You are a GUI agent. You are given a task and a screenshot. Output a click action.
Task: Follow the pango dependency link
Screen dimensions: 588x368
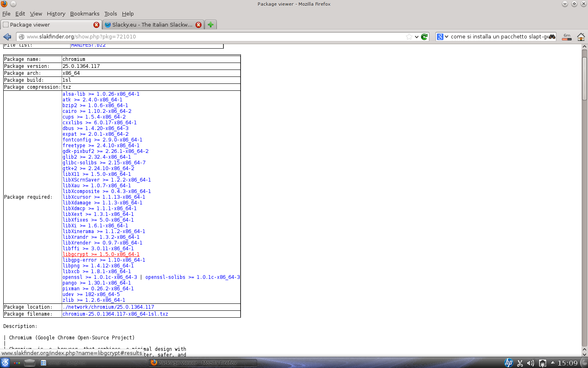tap(97, 283)
